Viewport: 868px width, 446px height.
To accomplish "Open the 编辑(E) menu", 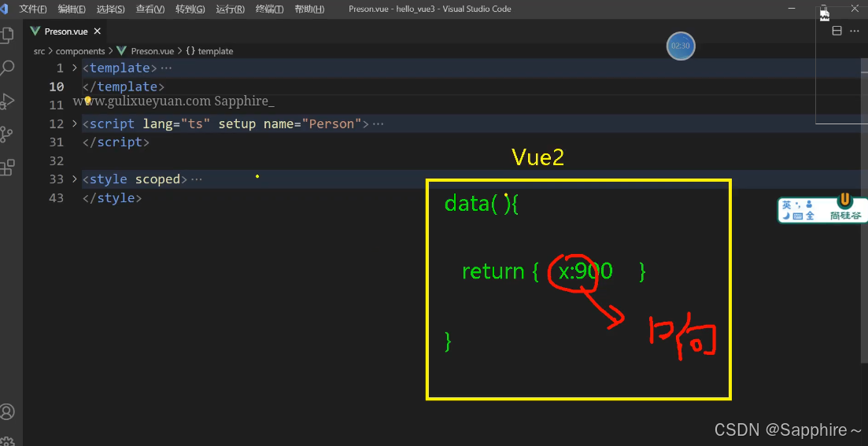I will [x=72, y=9].
